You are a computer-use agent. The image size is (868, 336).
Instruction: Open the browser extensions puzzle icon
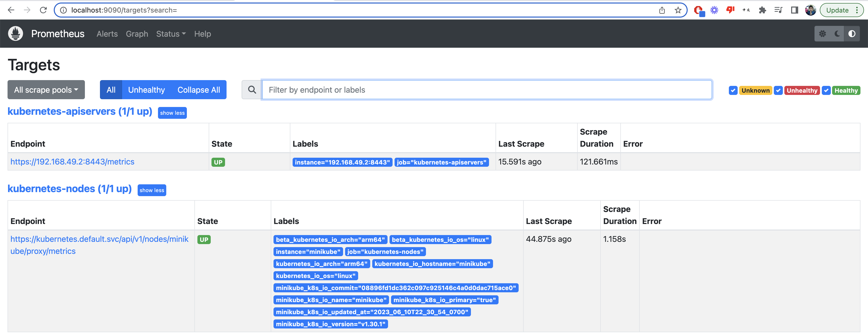point(763,10)
